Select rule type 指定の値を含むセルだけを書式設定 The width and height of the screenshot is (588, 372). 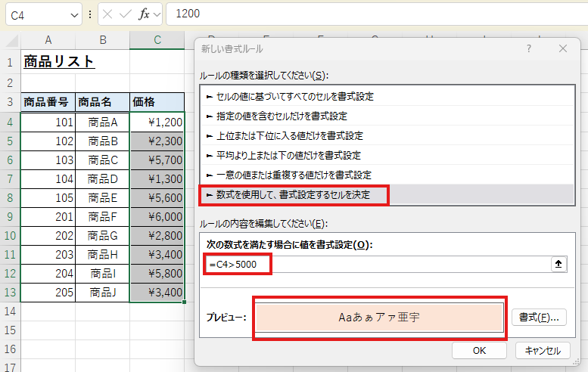[x=282, y=116]
